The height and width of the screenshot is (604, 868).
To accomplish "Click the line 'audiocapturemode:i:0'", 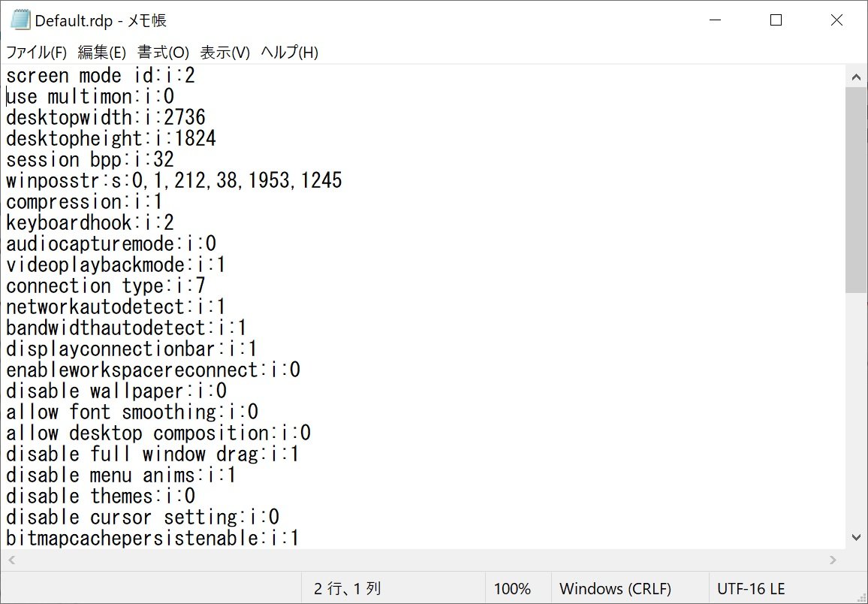I will (x=110, y=243).
